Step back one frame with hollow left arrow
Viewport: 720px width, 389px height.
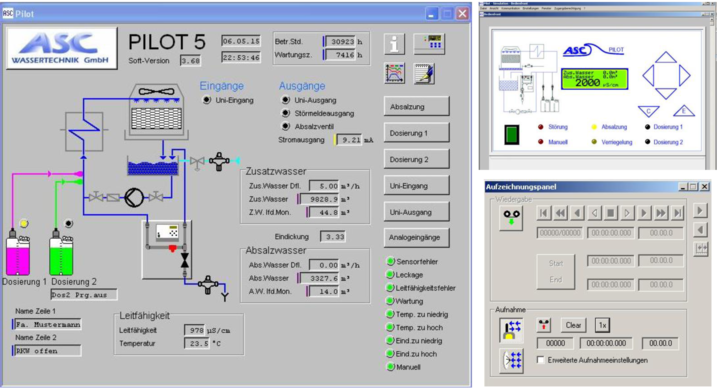[594, 213]
